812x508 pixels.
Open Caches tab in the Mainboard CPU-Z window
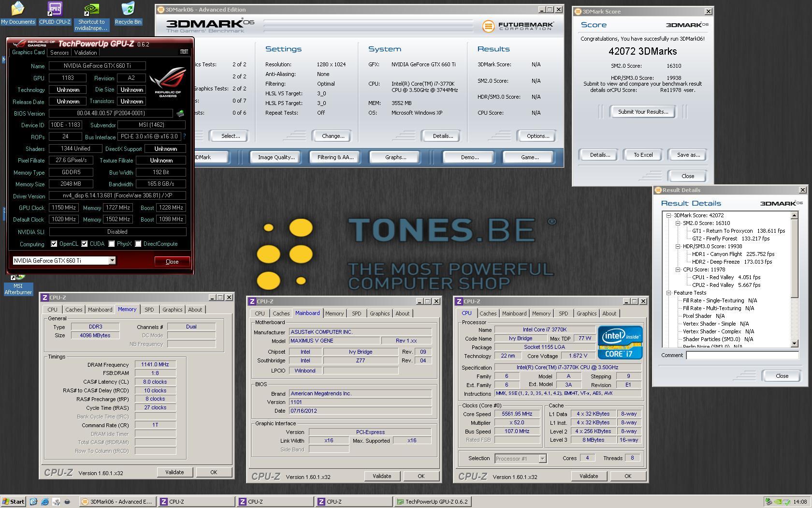pyautogui.click(x=281, y=314)
